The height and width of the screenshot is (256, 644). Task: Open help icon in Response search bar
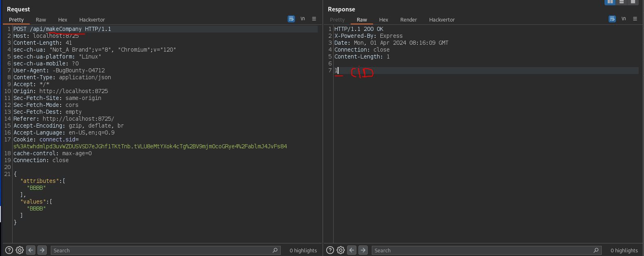[x=330, y=250]
